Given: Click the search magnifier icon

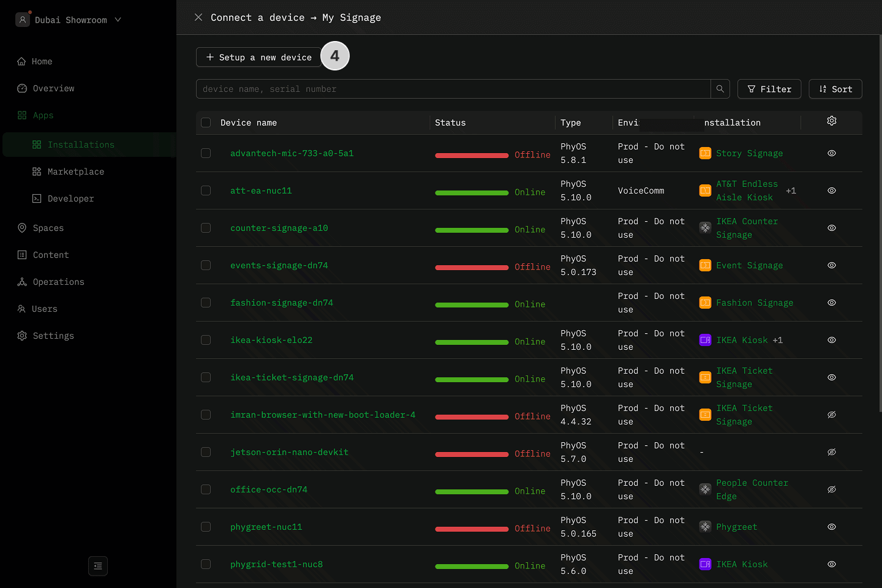Looking at the screenshot, I should (720, 89).
